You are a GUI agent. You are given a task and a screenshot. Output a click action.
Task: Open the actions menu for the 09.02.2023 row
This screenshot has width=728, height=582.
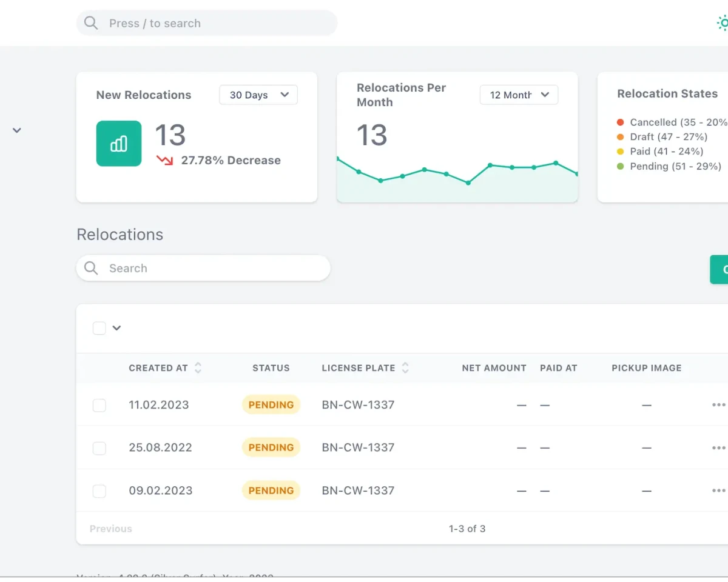tap(718, 490)
